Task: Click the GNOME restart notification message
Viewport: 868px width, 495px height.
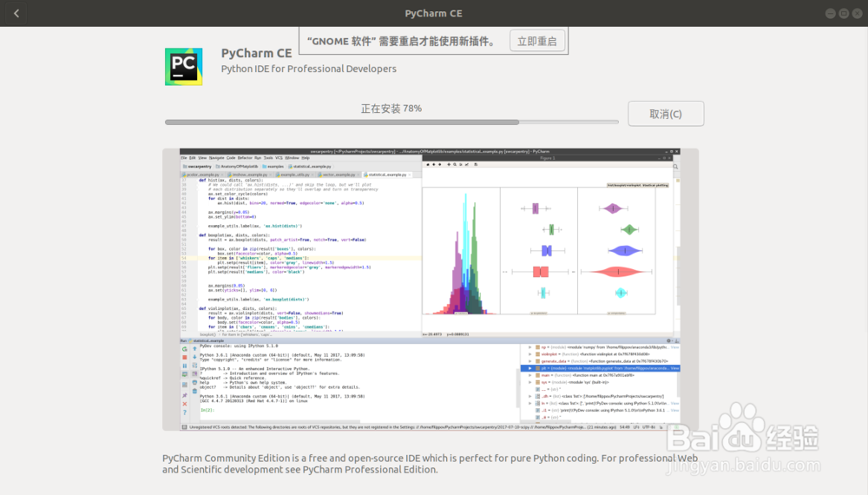Action: coord(404,41)
